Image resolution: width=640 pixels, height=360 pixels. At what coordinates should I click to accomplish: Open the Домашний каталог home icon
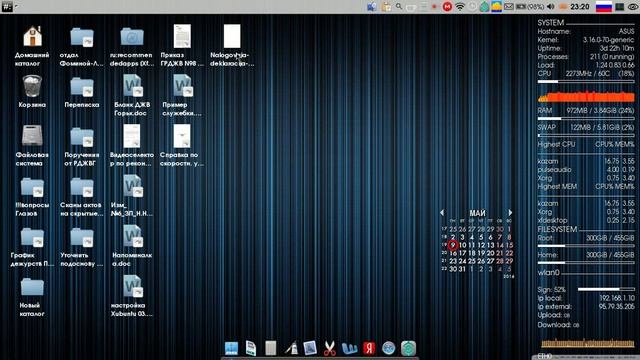[x=32, y=46]
